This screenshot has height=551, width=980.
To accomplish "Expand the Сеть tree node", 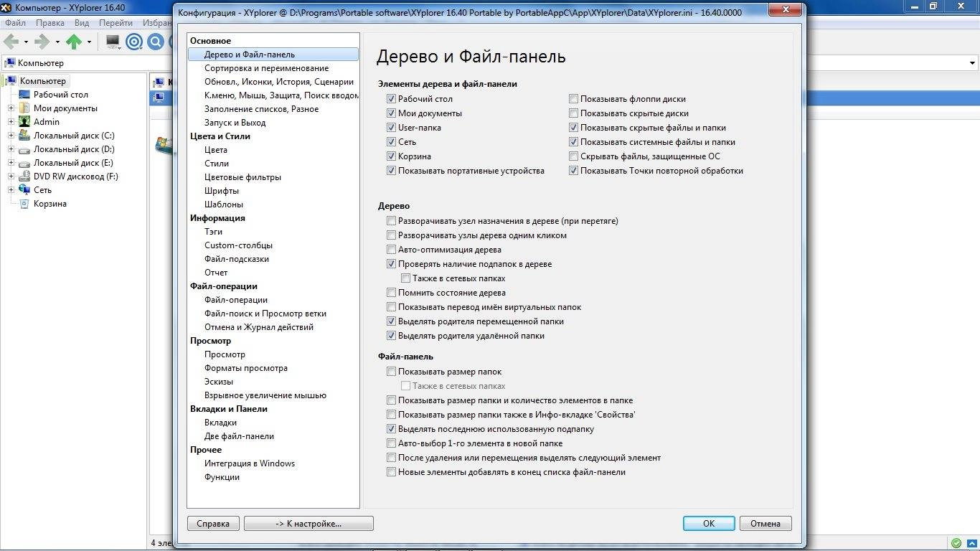I will tap(11, 190).
